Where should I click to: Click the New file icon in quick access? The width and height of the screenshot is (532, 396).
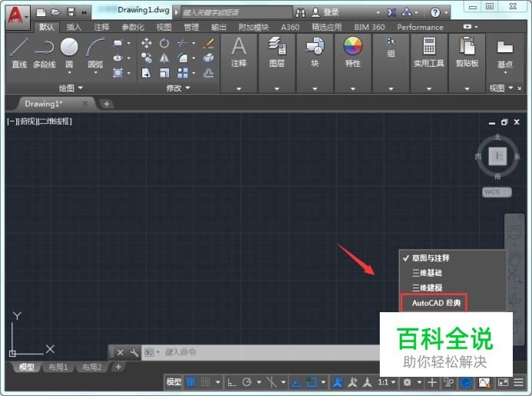(41, 12)
